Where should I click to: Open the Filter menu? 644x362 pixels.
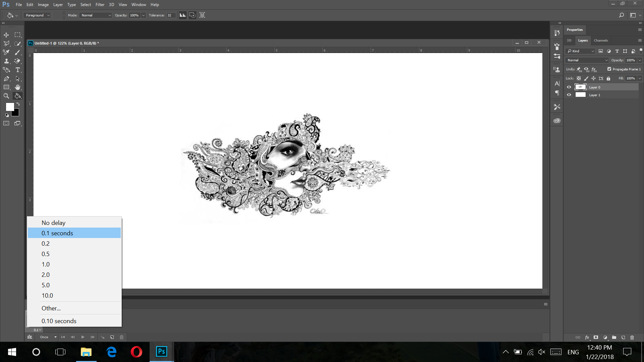pyautogui.click(x=100, y=4)
